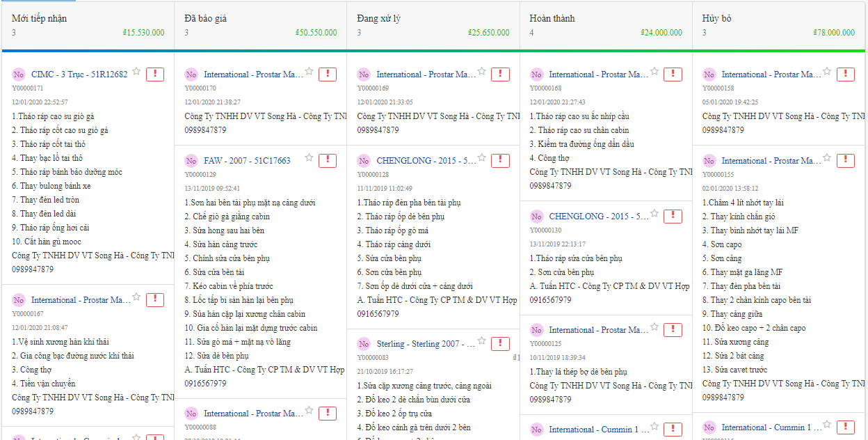Open the CHENGLONG - 2015 title on card Y00000130
Image resolution: width=868 pixels, height=440 pixels.
[x=598, y=217]
